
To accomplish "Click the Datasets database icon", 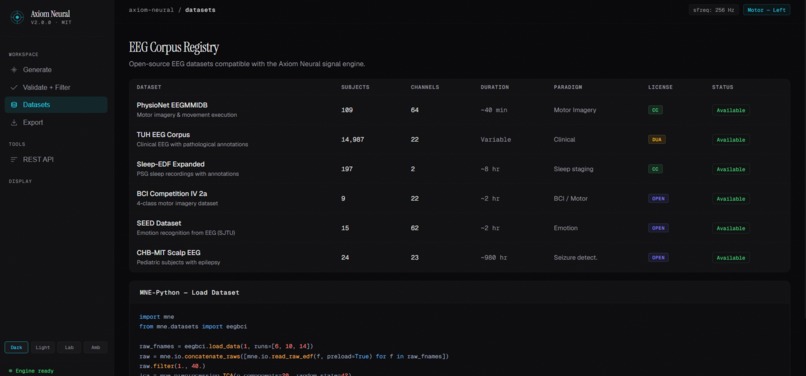I will point(14,105).
